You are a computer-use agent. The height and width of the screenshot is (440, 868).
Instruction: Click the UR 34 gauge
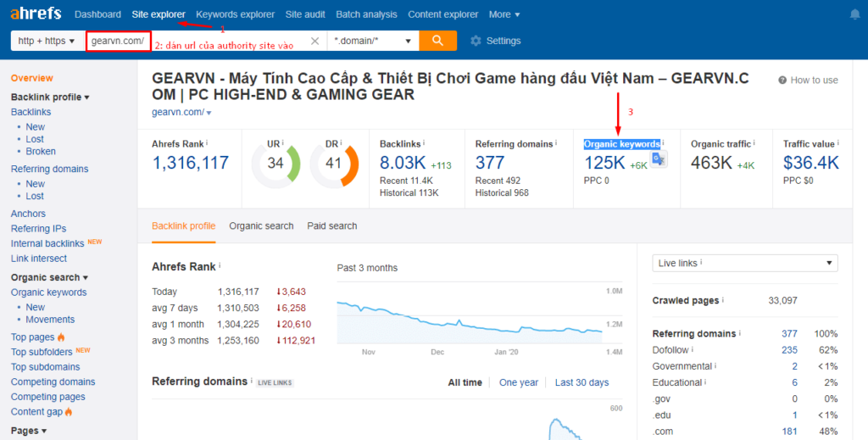(x=275, y=164)
